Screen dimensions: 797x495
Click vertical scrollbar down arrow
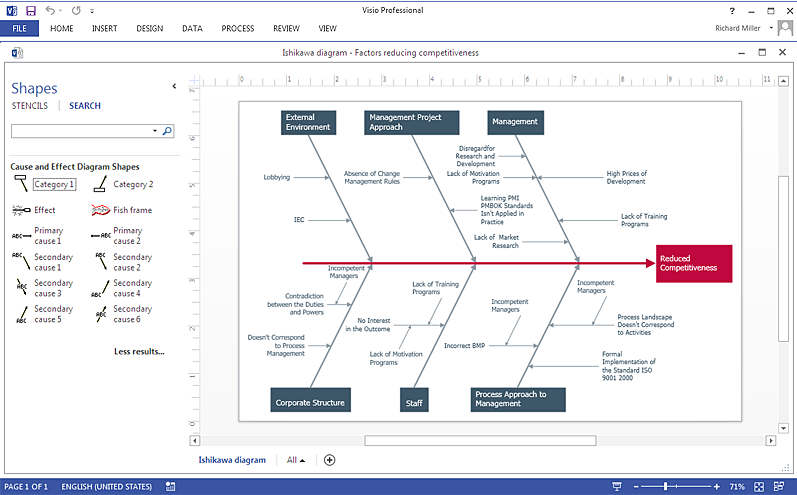[x=783, y=428]
